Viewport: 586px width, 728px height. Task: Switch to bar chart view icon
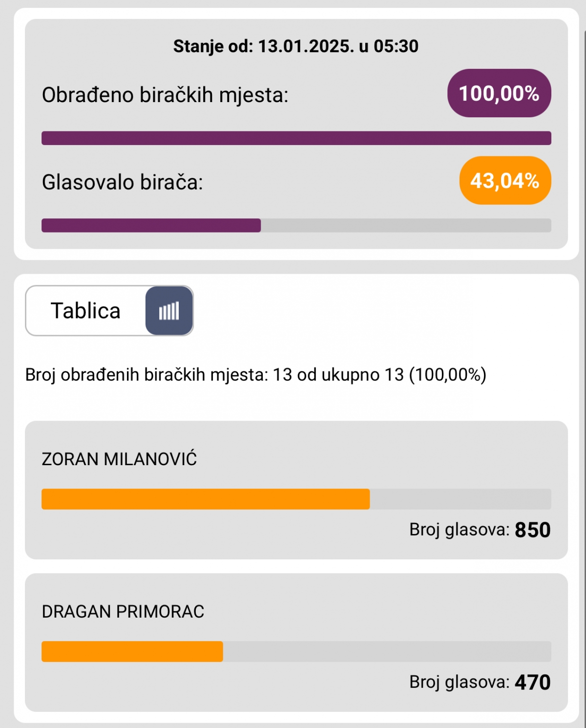[169, 311]
